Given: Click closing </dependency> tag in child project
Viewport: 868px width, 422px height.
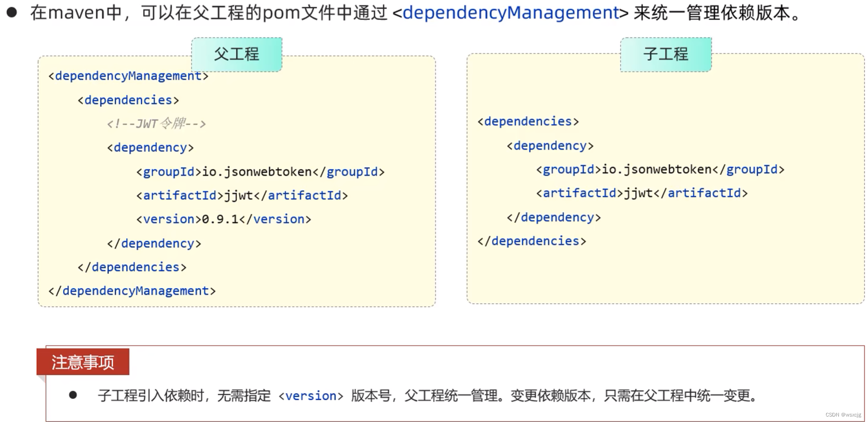Looking at the screenshot, I should pos(554,218).
